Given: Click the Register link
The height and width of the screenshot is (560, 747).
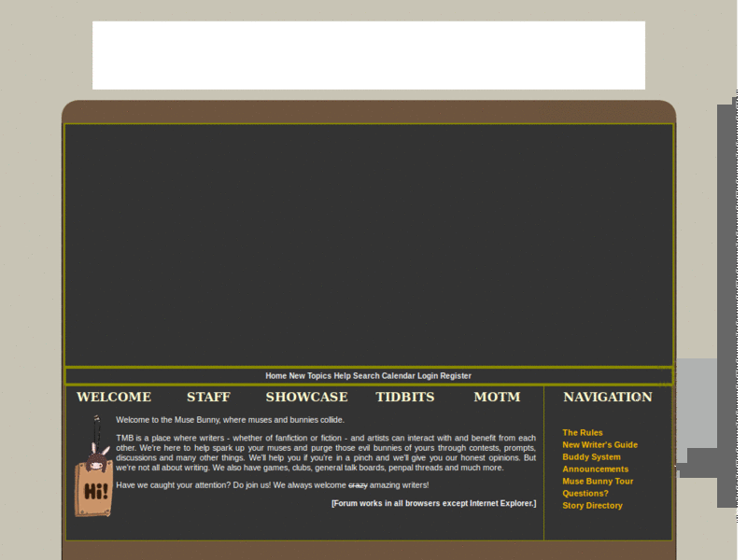Looking at the screenshot, I should click(456, 376).
